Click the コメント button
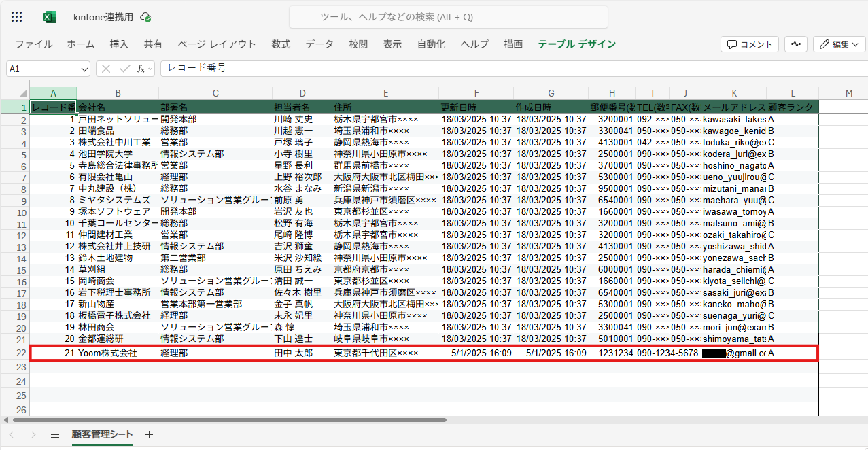The height and width of the screenshot is (450, 868). (750, 44)
